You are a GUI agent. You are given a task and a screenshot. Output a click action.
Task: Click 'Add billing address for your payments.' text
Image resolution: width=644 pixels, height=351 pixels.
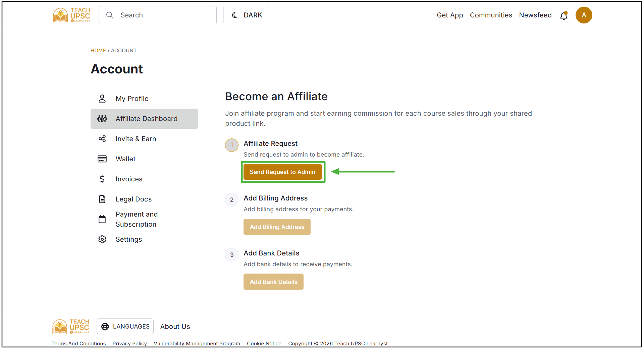click(x=299, y=209)
